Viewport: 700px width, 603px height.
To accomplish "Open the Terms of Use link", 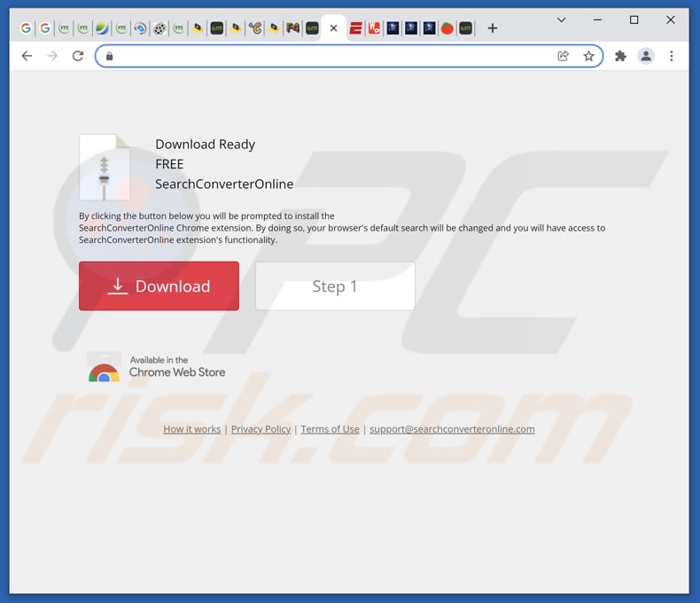I will [x=330, y=429].
